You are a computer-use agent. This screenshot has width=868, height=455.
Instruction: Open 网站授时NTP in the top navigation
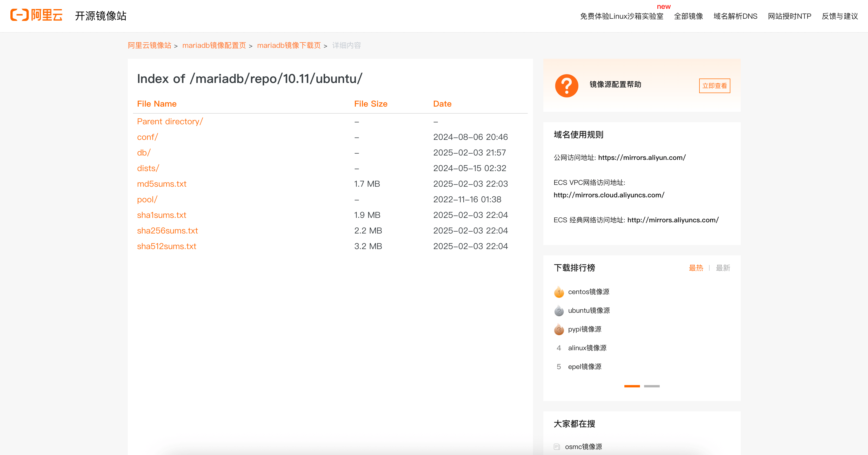coord(789,16)
